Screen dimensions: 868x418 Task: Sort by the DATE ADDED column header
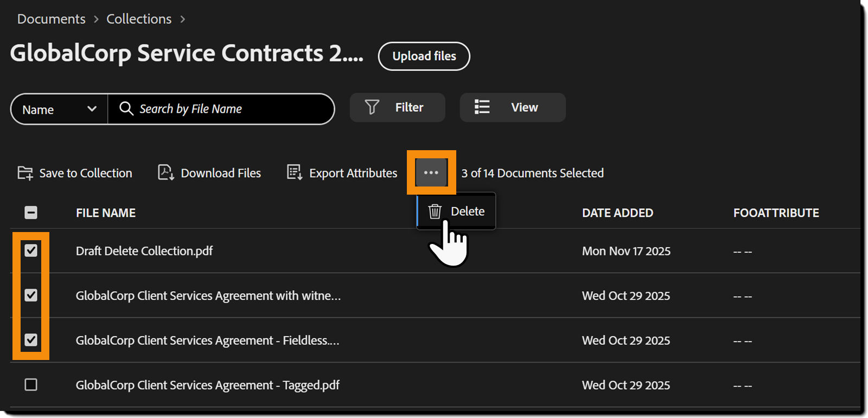click(x=617, y=213)
